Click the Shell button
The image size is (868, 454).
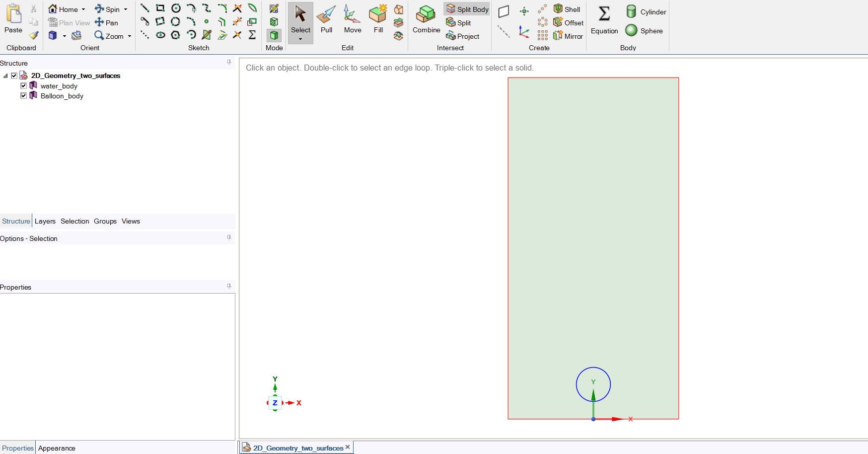click(x=567, y=9)
